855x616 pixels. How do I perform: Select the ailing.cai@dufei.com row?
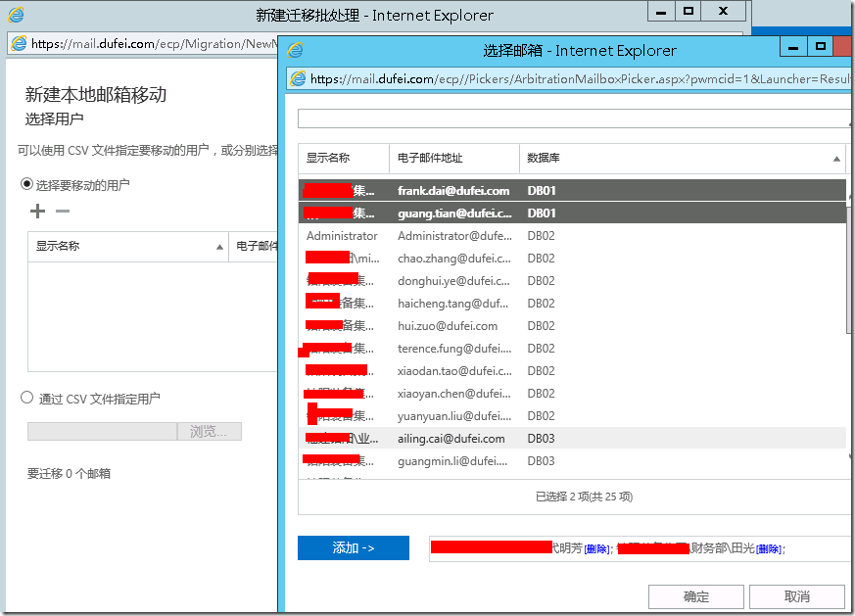572,439
